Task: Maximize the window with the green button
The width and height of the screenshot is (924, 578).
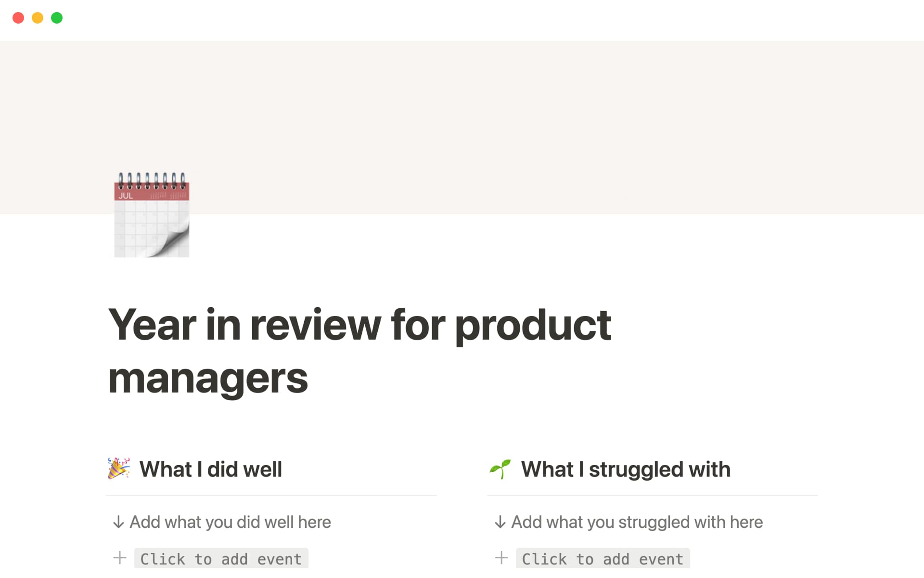Action: [x=57, y=18]
